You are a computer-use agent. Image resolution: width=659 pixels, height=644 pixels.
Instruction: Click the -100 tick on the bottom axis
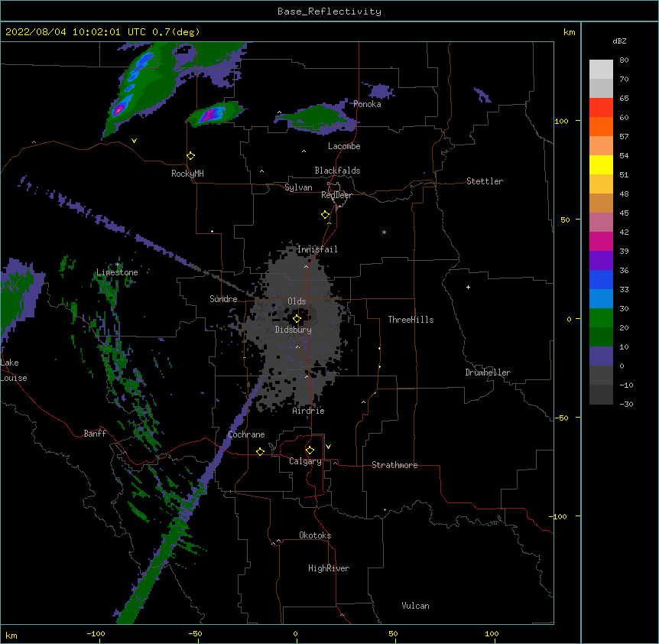(x=96, y=633)
